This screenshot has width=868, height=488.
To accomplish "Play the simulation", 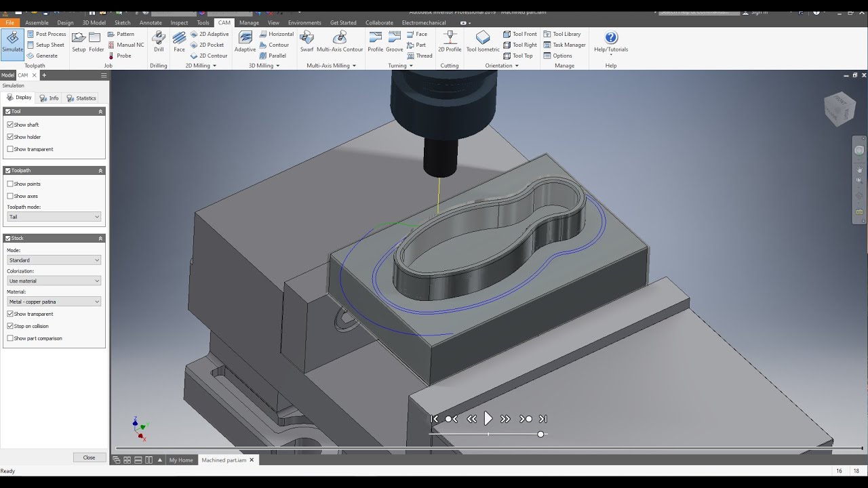I will coord(488,419).
